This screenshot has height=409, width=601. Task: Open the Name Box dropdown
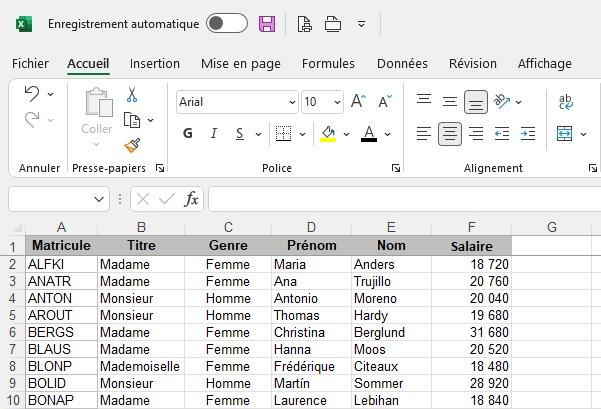point(99,199)
